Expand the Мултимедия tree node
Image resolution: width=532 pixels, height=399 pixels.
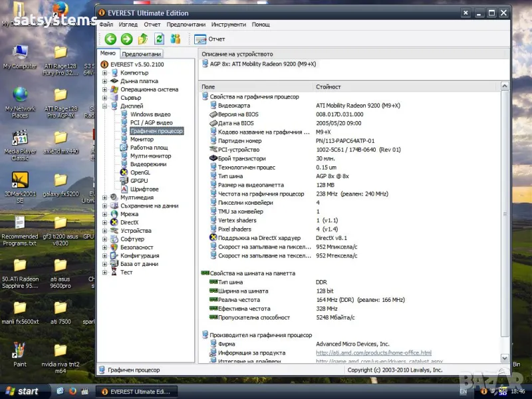[x=104, y=198]
